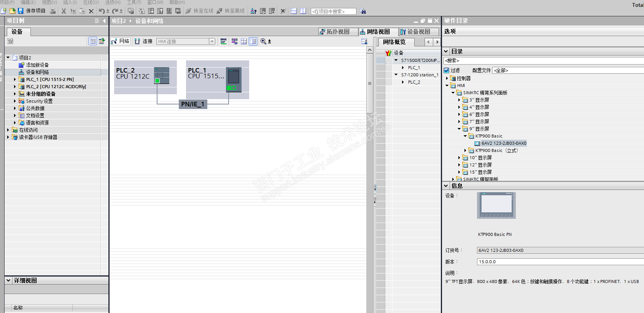Go offline with 转至离线
Screen dimensions: 644x313
coord(231,11)
